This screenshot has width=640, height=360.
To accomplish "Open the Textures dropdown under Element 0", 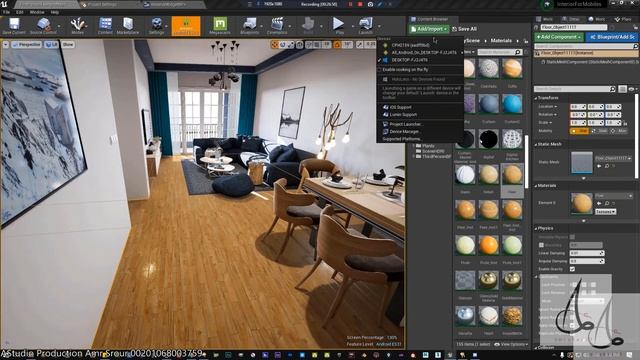I will click(x=605, y=212).
